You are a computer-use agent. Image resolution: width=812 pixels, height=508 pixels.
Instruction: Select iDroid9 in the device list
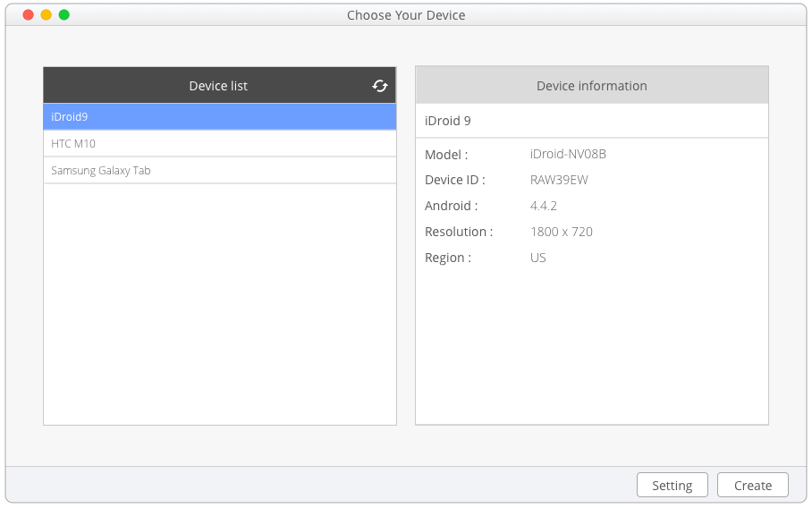pos(220,116)
